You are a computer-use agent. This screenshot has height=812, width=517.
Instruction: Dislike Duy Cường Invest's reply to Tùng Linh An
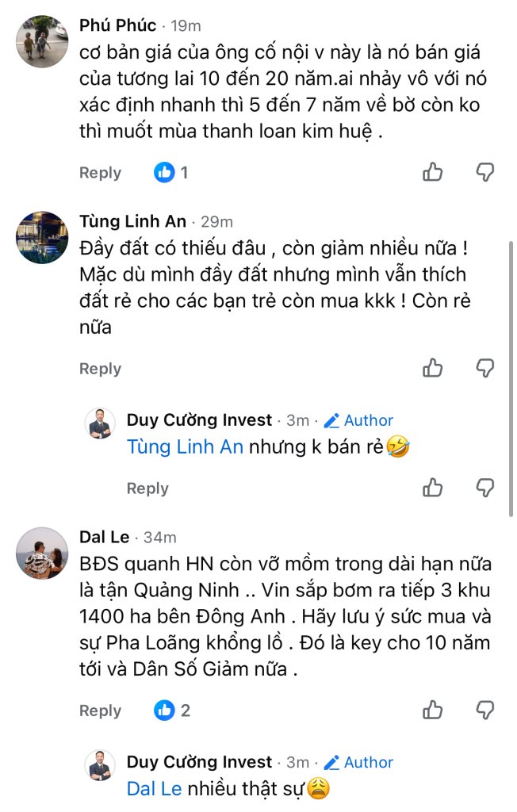[484, 488]
